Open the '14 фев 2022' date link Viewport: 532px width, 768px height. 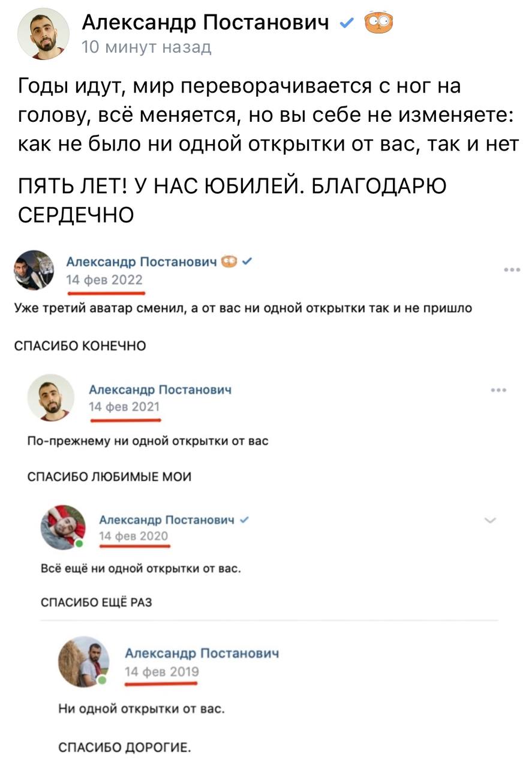point(104,280)
